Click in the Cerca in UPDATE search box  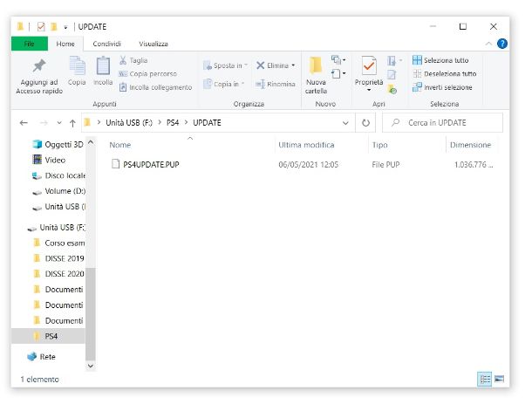coord(442,123)
